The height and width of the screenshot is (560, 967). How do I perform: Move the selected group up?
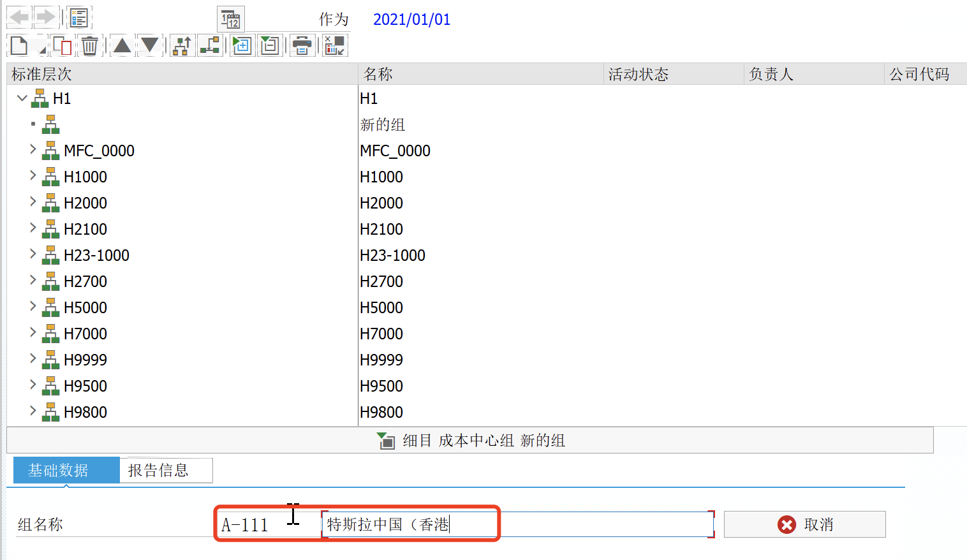pyautogui.click(x=122, y=45)
